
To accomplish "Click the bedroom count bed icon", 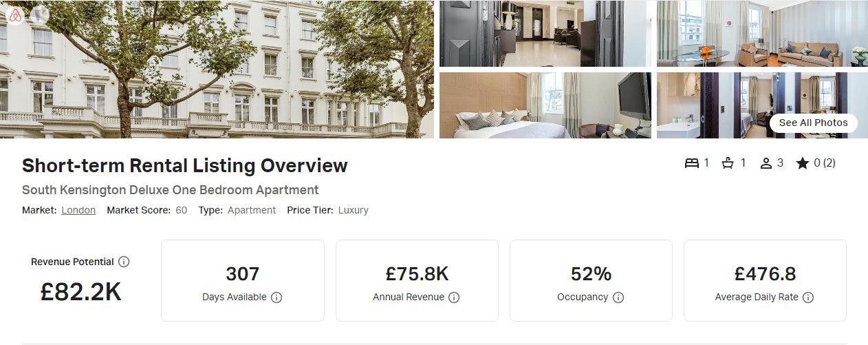I will [691, 163].
